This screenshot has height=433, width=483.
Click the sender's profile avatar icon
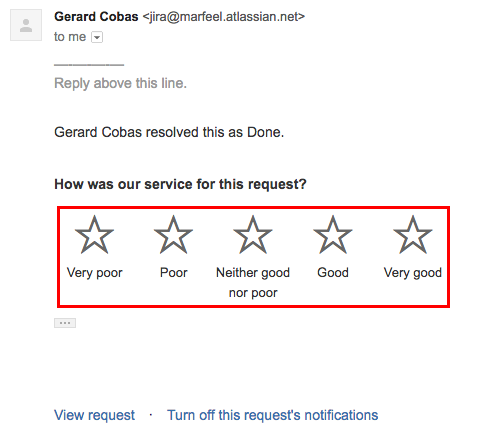coord(26,25)
